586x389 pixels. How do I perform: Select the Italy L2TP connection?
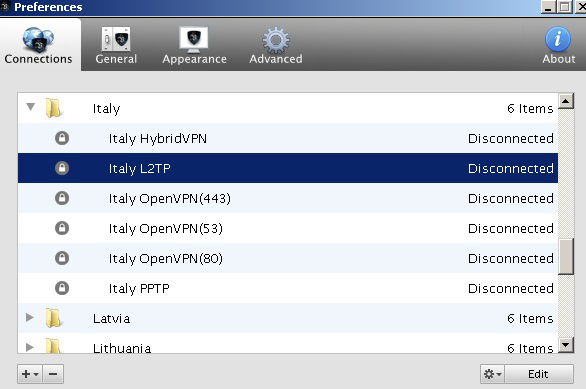(288, 168)
